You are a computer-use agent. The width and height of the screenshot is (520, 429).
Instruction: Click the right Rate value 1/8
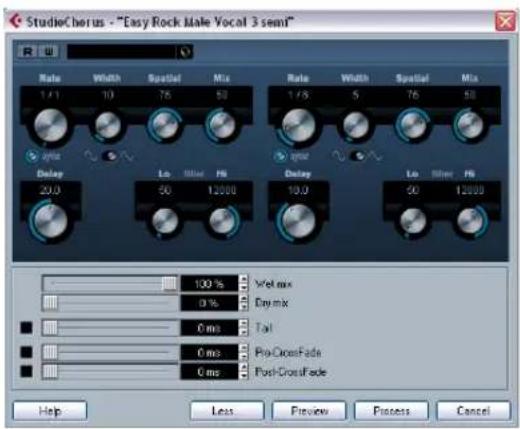(298, 96)
